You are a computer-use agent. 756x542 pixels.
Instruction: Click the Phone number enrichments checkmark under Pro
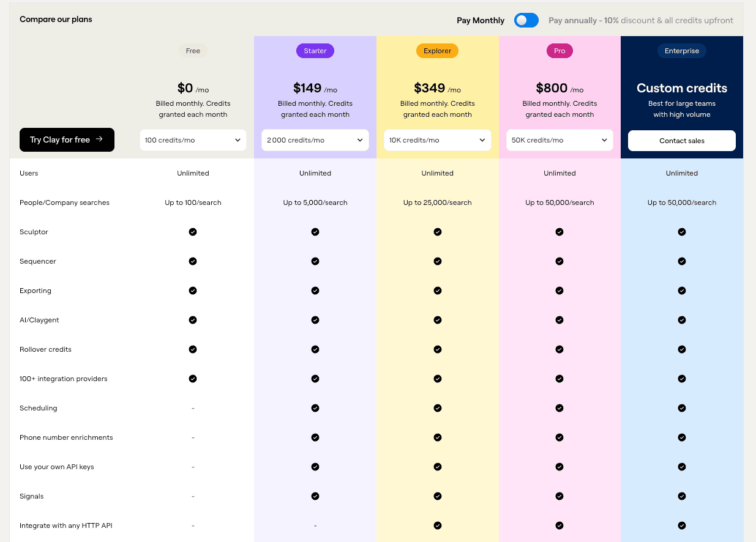coord(560,437)
